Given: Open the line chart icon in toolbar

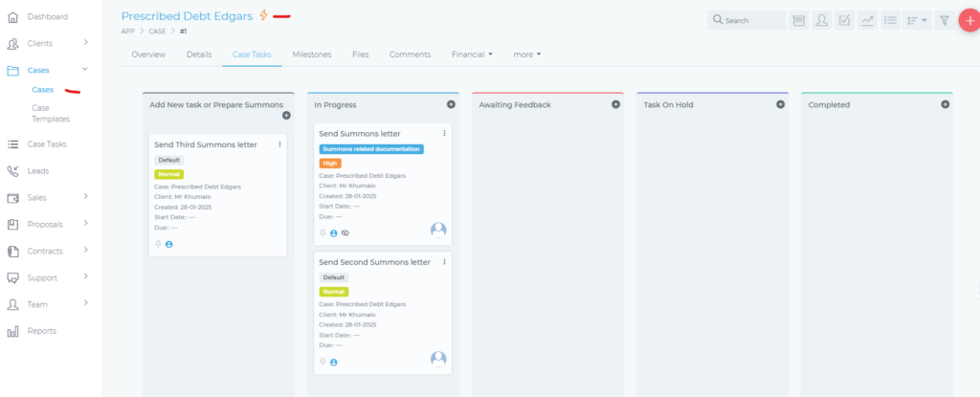Looking at the screenshot, I should point(868,20).
